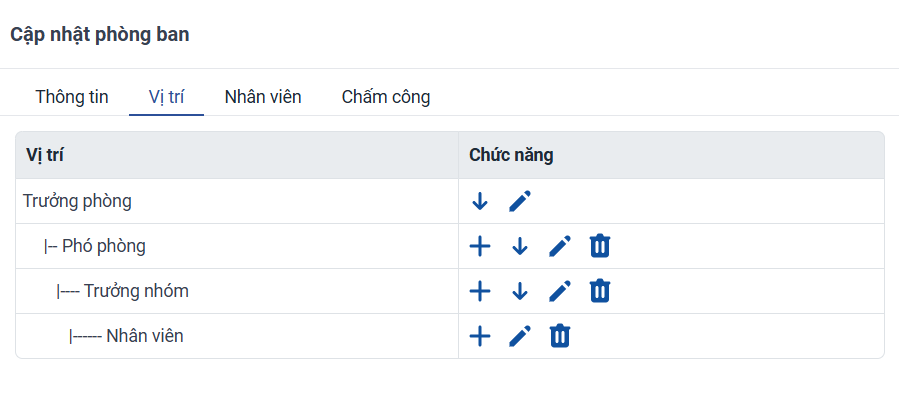Move Phó phòng row down
The height and width of the screenshot is (394, 899).
[519, 247]
